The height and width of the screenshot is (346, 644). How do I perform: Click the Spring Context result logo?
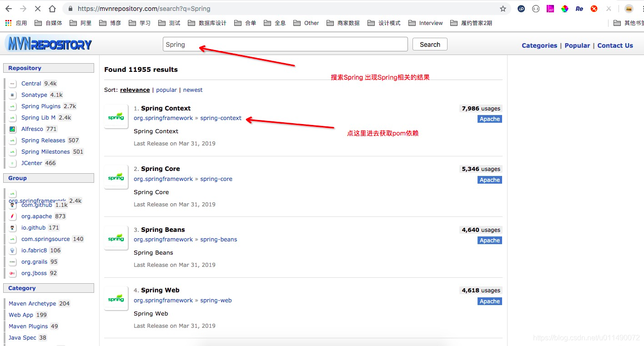pos(116,117)
